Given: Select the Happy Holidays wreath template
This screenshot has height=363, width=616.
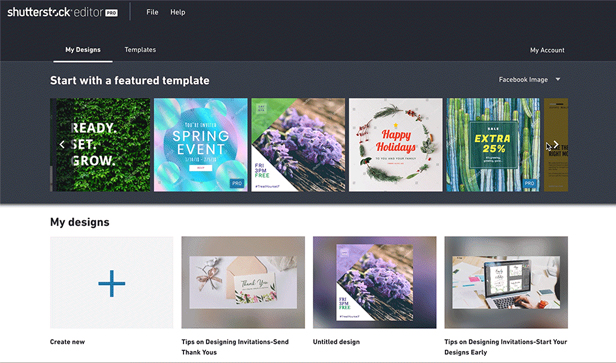Looking at the screenshot, I should coord(396,145).
